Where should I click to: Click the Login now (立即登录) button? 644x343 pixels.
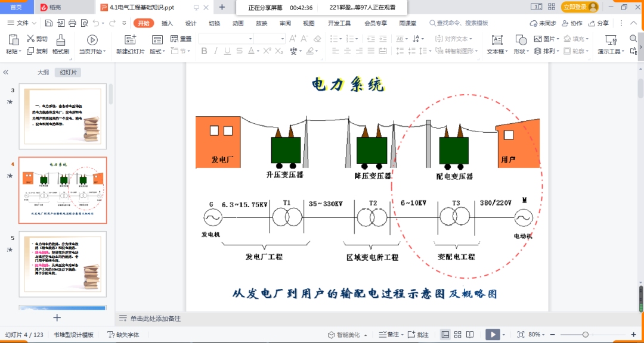pyautogui.click(x=579, y=7)
